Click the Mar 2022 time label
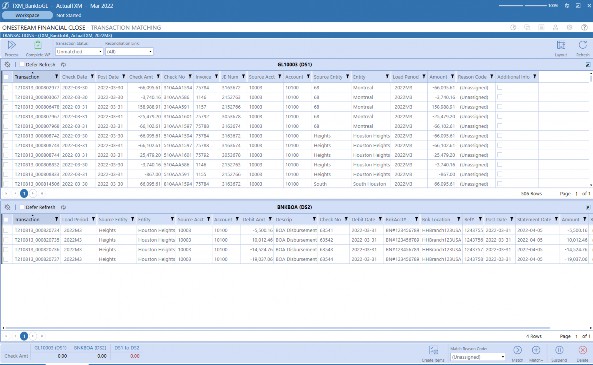Image resolution: width=593 pixels, height=365 pixels. click(101, 6)
